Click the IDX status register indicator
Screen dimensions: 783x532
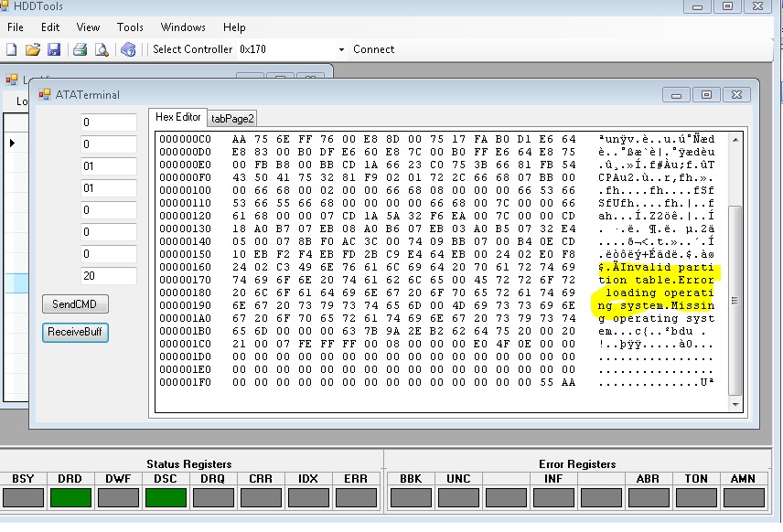tap(308, 497)
